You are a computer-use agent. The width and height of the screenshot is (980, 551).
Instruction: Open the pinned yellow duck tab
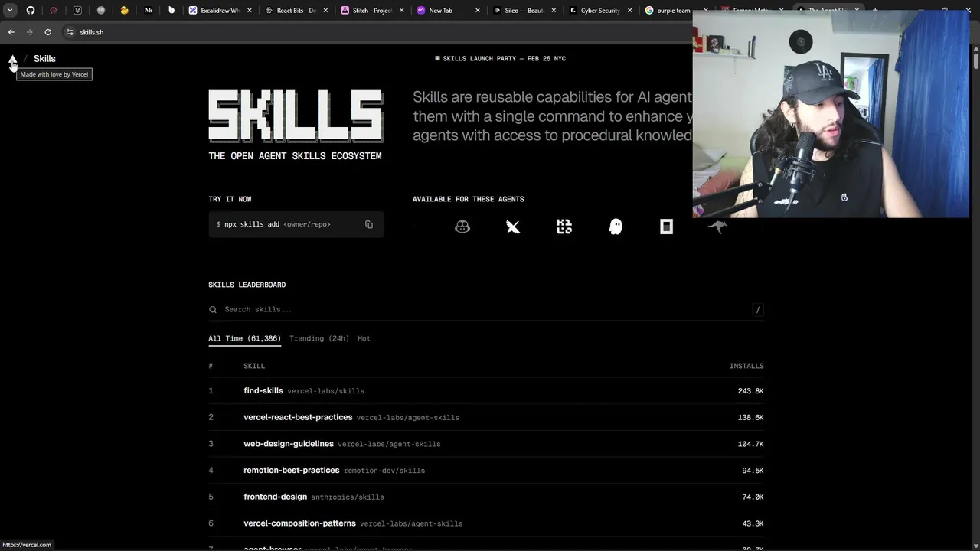click(x=124, y=11)
